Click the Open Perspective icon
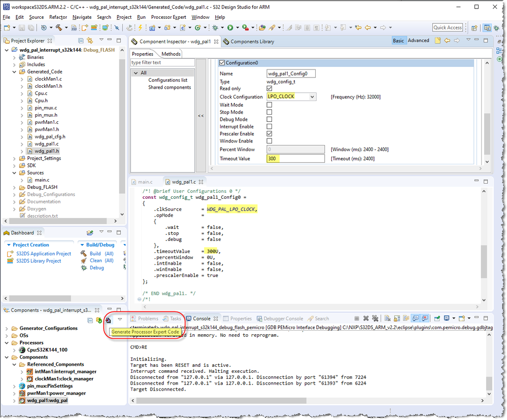 pos(475,28)
